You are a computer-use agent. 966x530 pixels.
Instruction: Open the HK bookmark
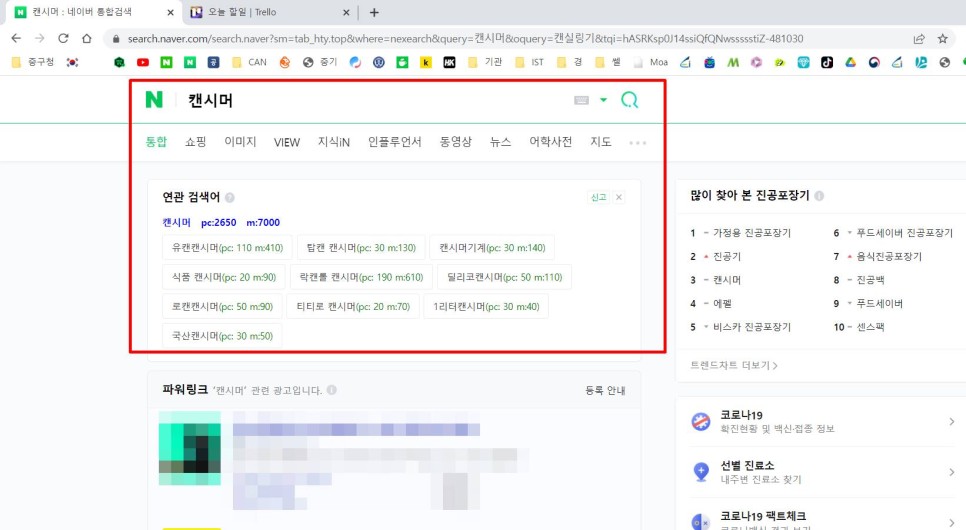449,62
